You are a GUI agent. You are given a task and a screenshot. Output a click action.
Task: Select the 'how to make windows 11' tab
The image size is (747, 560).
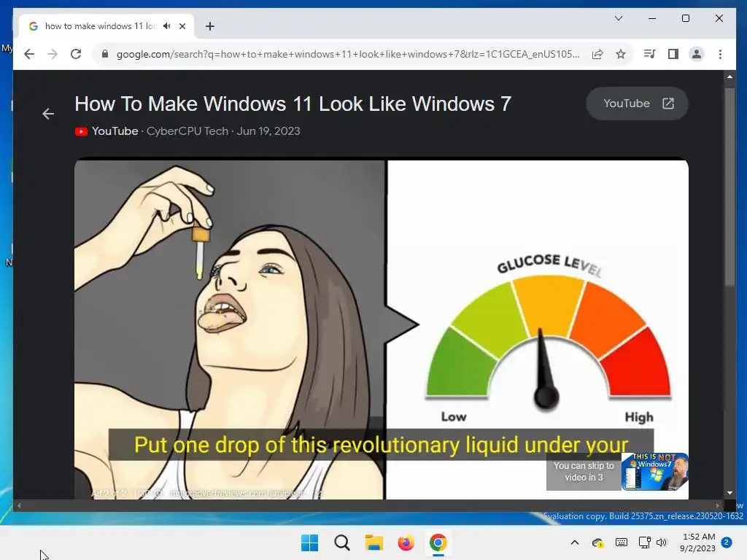[107, 26]
